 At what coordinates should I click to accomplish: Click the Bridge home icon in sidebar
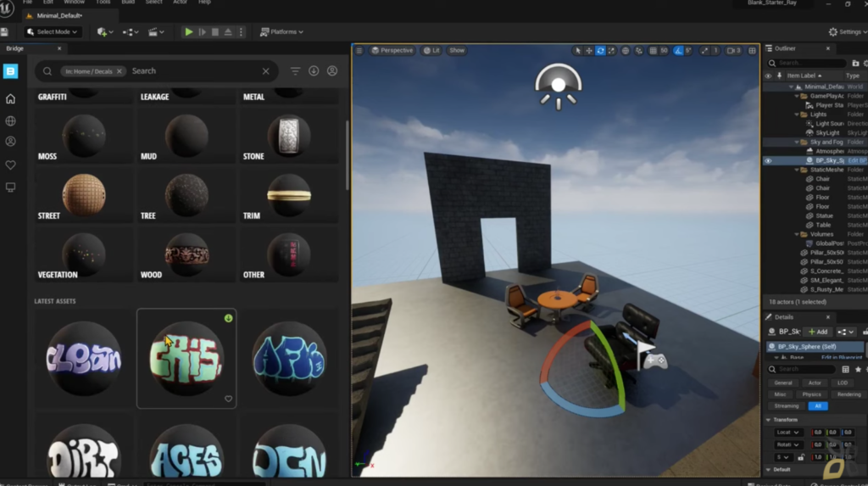(10, 98)
